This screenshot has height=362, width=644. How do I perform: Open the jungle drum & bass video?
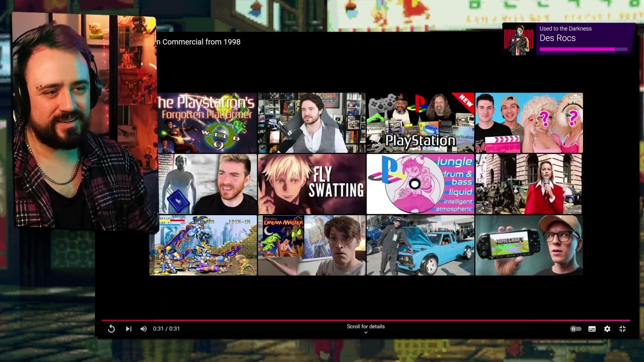tap(421, 184)
